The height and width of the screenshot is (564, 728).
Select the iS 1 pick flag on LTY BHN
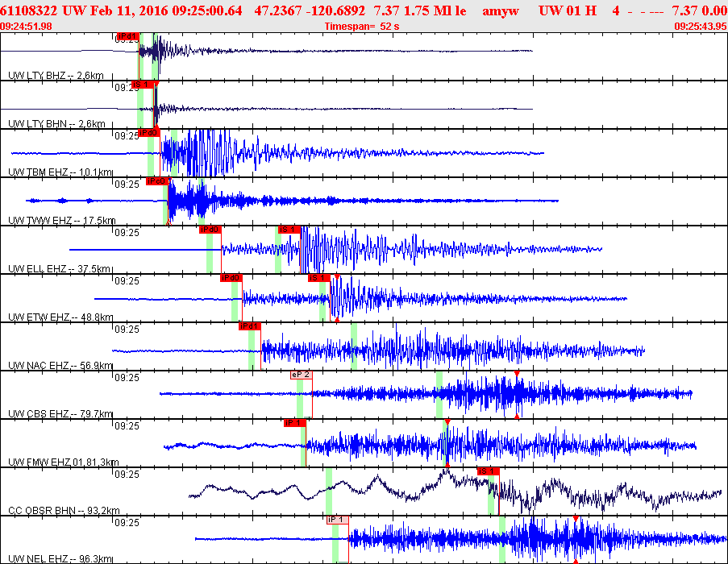[142, 85]
